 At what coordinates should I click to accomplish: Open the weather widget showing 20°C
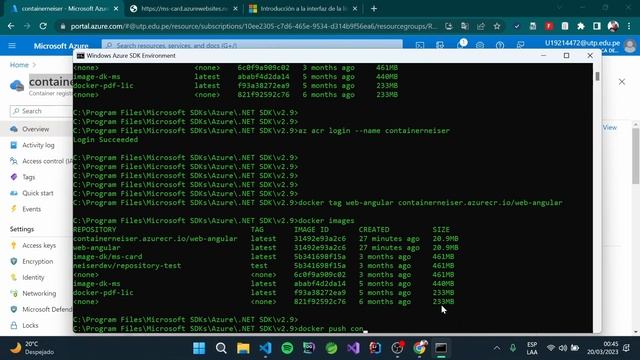[32, 348]
